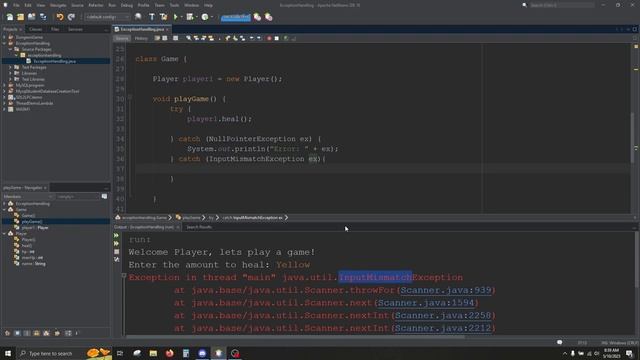The image size is (640, 360).
Task: Click the Navigator filter icon beside combo
Action: point(104,196)
